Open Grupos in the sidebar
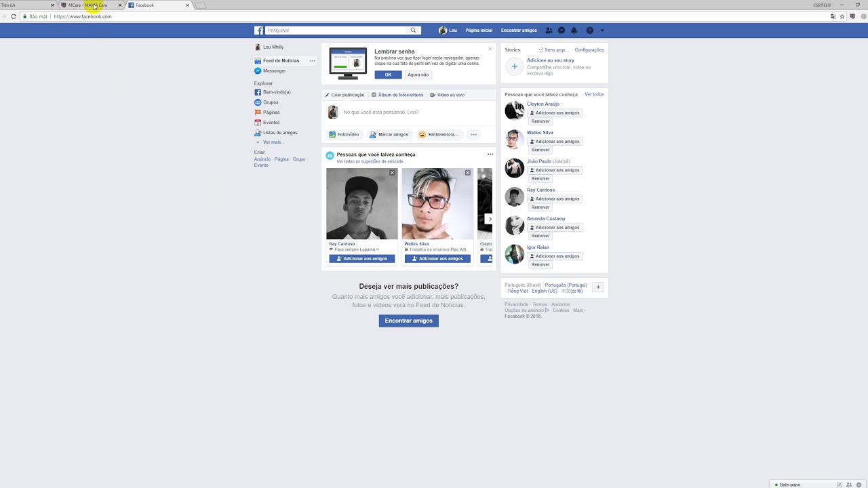The width and height of the screenshot is (868, 488). click(x=271, y=102)
